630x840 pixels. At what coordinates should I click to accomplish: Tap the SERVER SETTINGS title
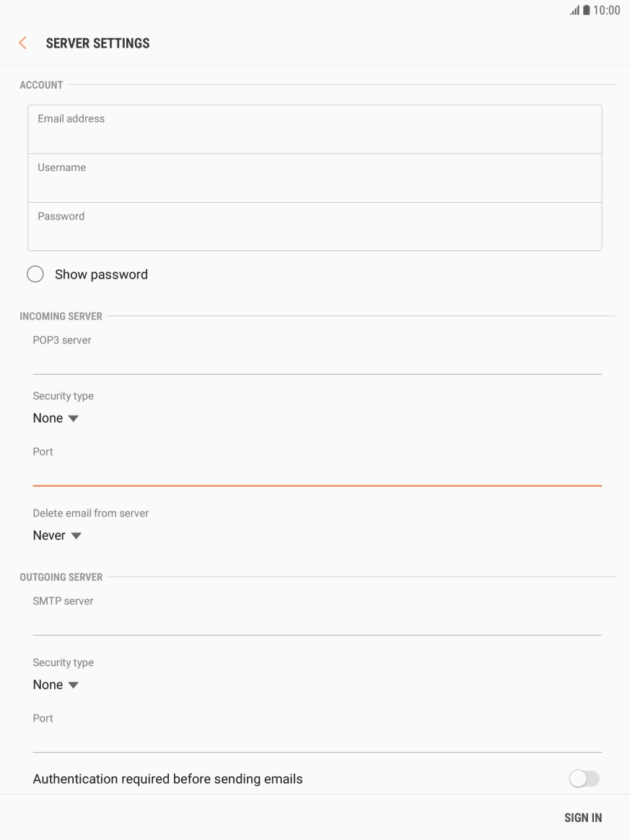coord(99,43)
